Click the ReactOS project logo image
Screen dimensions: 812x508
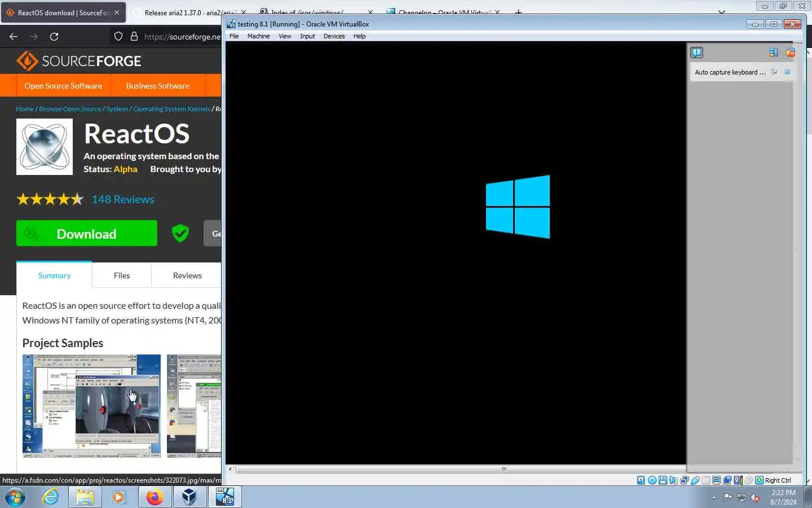point(45,147)
